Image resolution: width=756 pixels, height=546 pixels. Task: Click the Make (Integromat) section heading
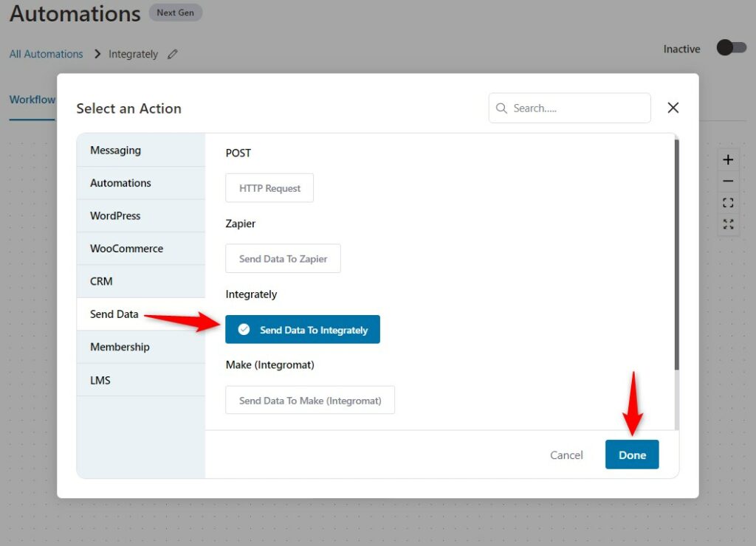(270, 364)
